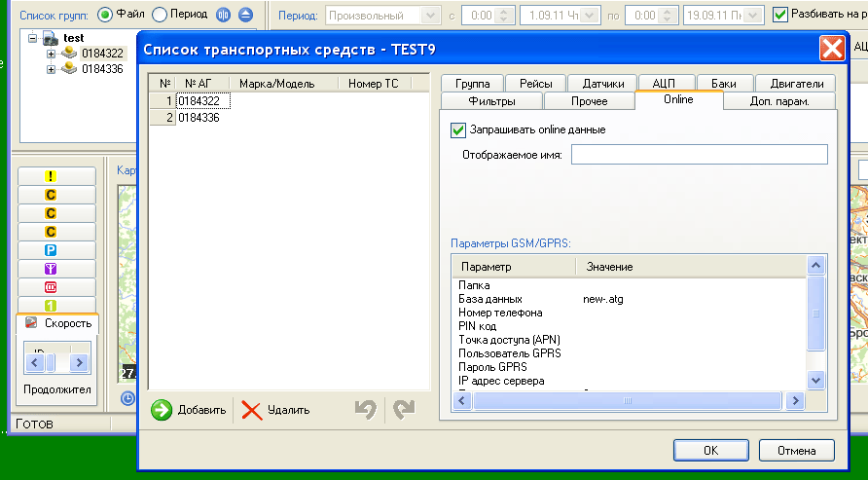Image resolution: width=868 pixels, height=480 pixels.
Task: Select the Период radio button
Action: 159,15
